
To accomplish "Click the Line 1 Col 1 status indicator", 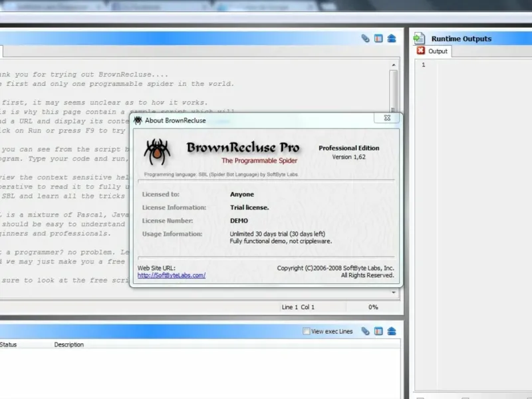I will click(298, 307).
